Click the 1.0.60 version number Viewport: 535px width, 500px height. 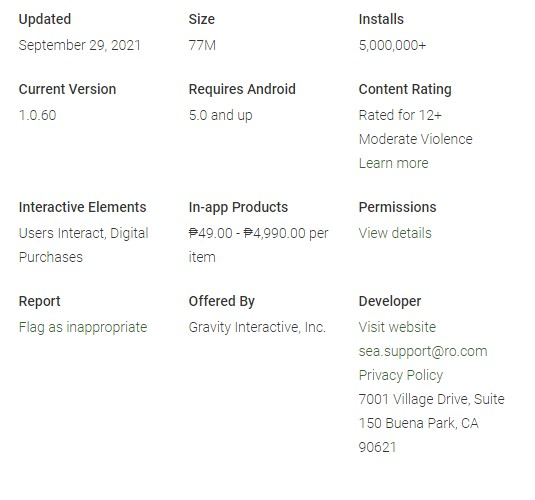(38, 115)
